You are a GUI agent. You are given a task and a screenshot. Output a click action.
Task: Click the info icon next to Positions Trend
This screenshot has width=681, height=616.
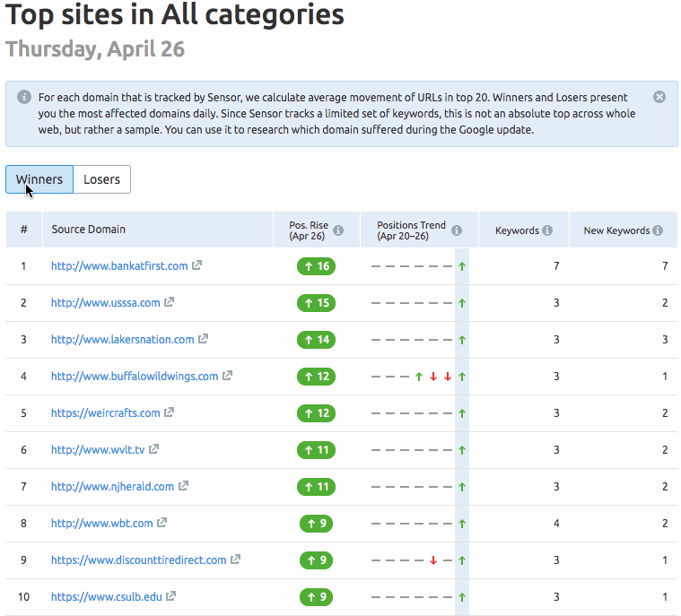(457, 230)
